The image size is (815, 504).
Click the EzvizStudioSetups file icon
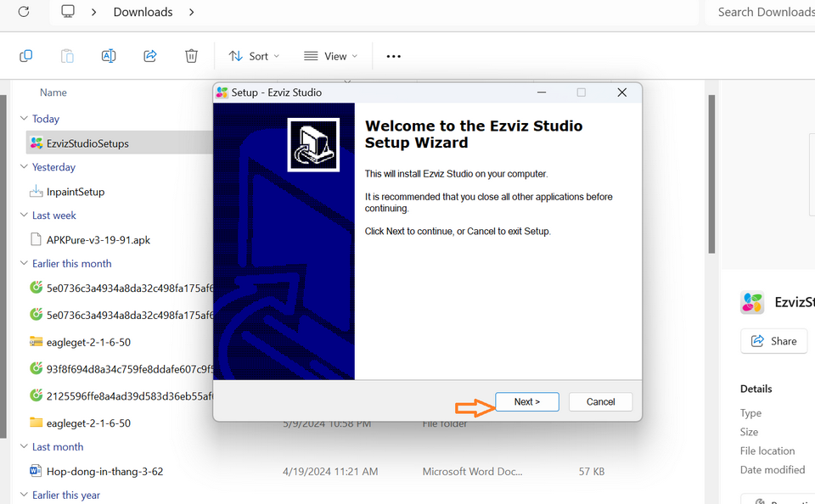point(36,143)
